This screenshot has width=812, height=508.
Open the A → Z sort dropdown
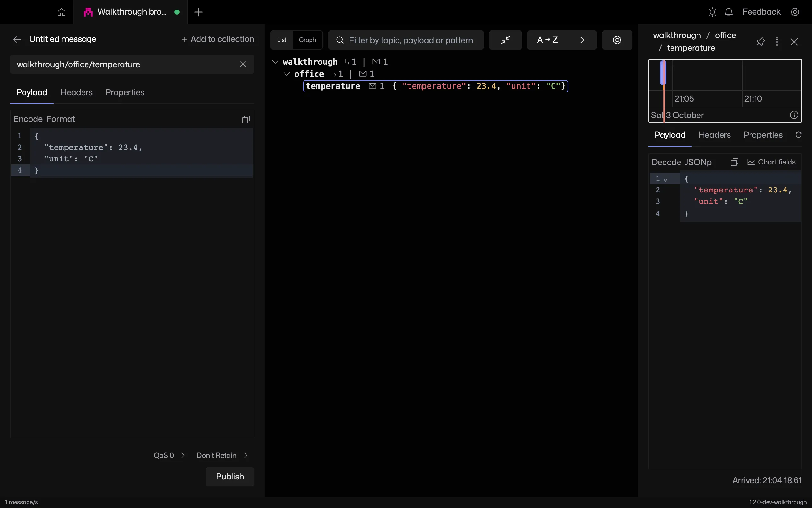tap(562, 40)
